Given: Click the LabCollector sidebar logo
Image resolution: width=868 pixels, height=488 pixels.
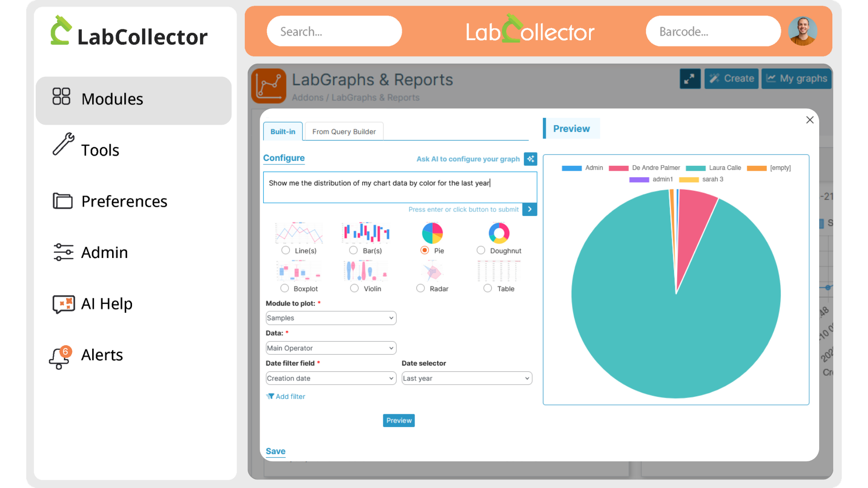Looking at the screenshot, I should click(129, 32).
